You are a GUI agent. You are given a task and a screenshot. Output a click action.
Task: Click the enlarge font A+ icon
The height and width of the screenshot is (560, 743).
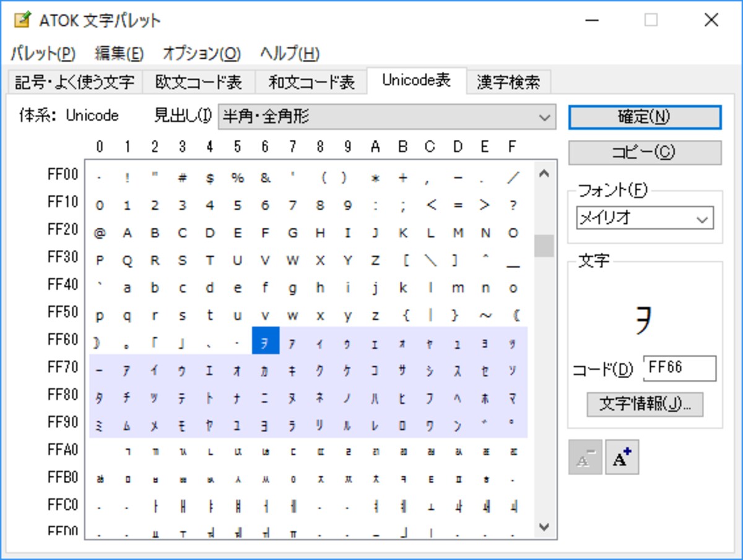622,457
